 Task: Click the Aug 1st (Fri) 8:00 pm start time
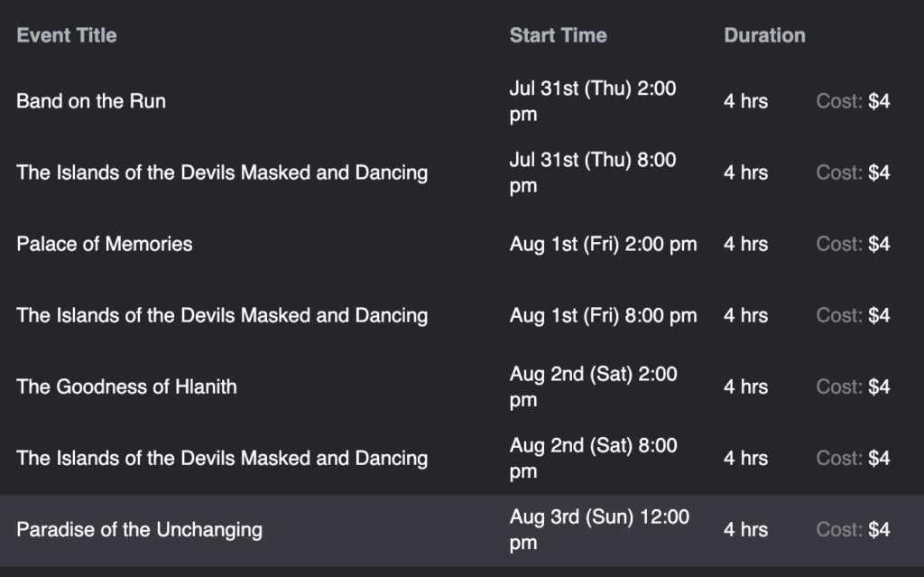tap(604, 315)
